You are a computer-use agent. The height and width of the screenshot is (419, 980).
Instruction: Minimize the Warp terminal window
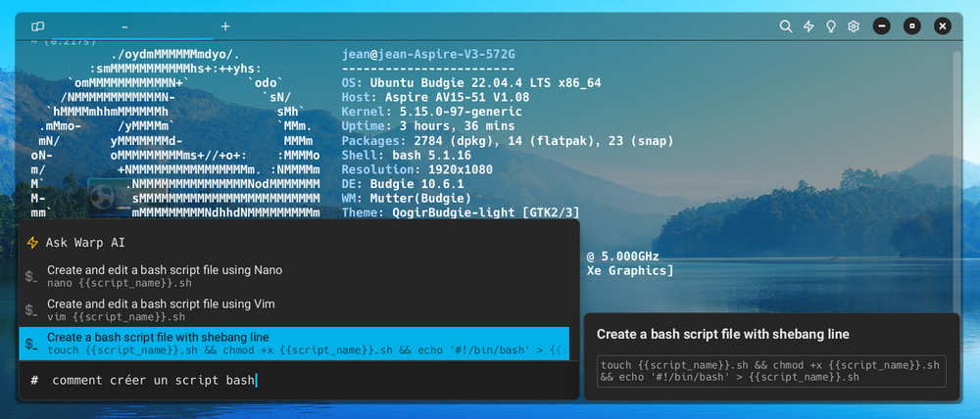(881, 26)
